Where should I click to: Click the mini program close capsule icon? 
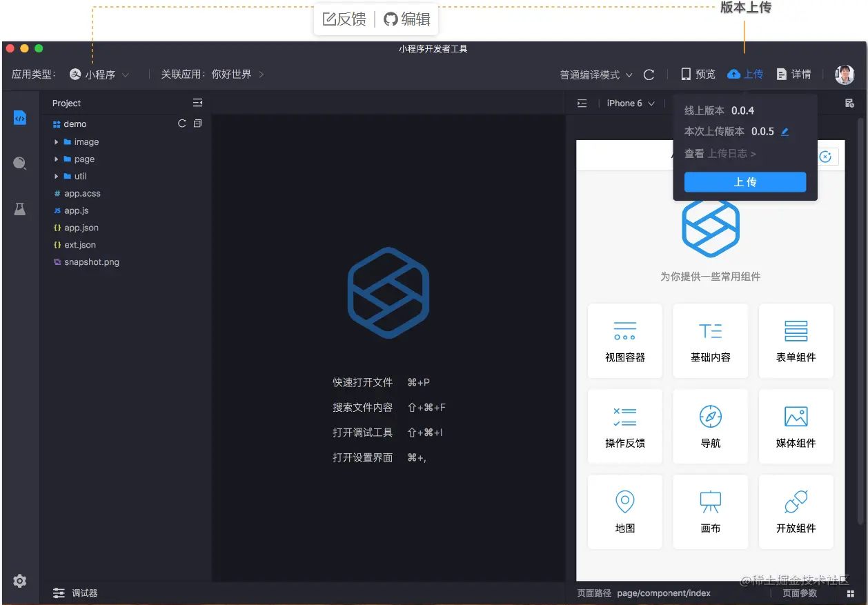click(825, 157)
